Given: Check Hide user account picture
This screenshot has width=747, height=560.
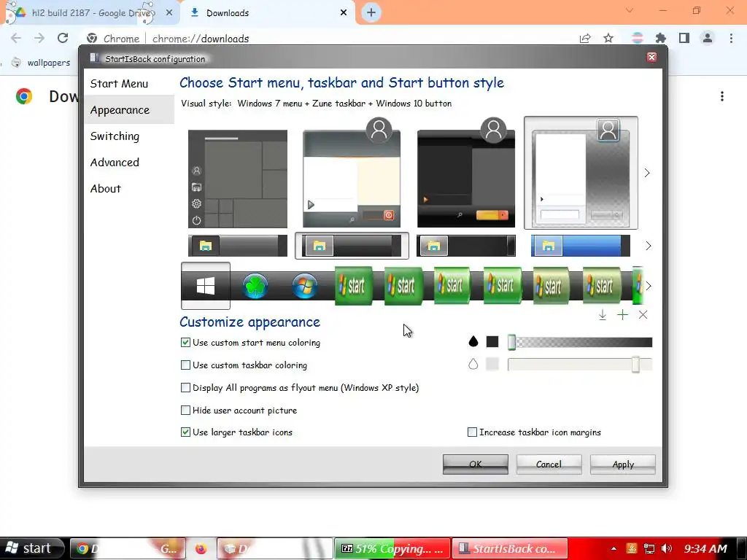Looking at the screenshot, I should click(185, 410).
